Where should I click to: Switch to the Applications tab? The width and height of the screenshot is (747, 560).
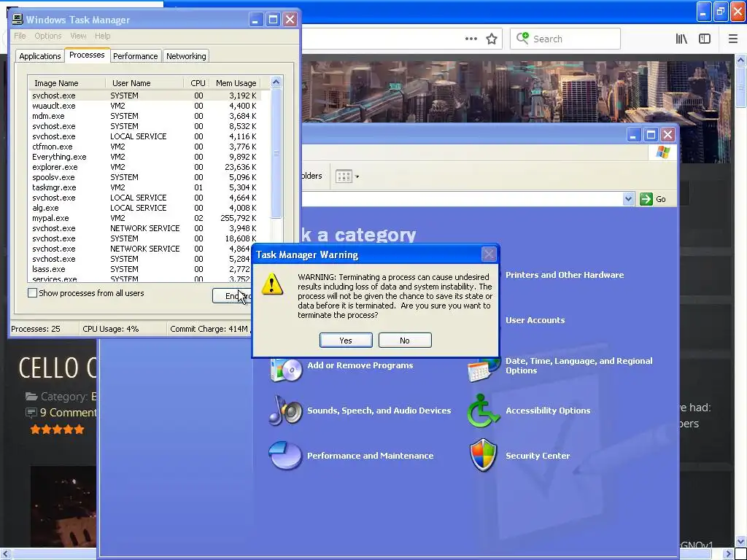coord(40,56)
